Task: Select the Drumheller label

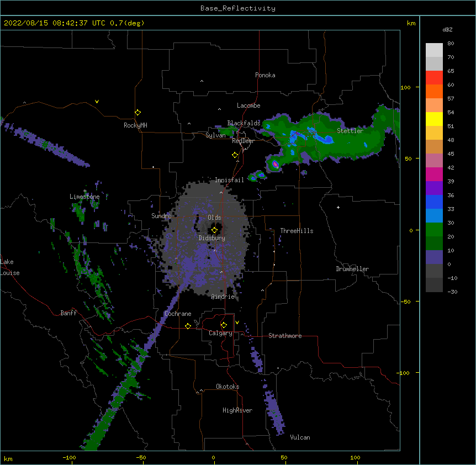Action: click(352, 269)
